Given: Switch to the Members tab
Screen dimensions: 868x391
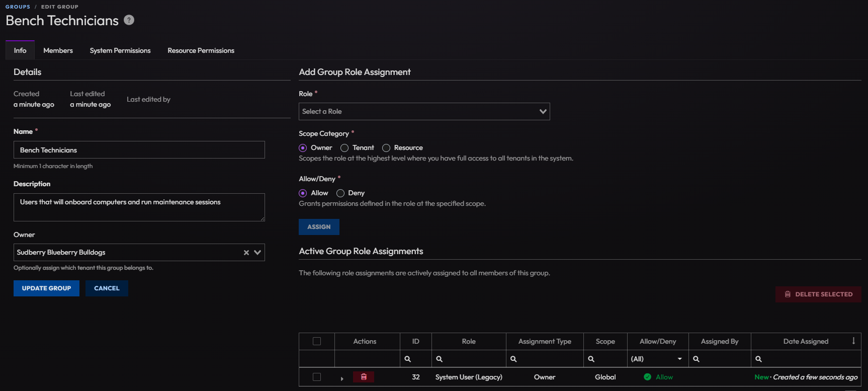Looking at the screenshot, I should (x=58, y=50).
